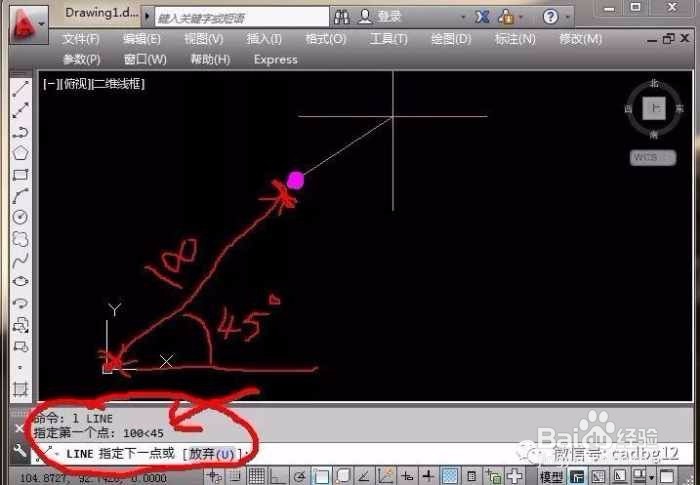
Task: Click the lock-shaped stay connected icon
Action: coord(506,17)
